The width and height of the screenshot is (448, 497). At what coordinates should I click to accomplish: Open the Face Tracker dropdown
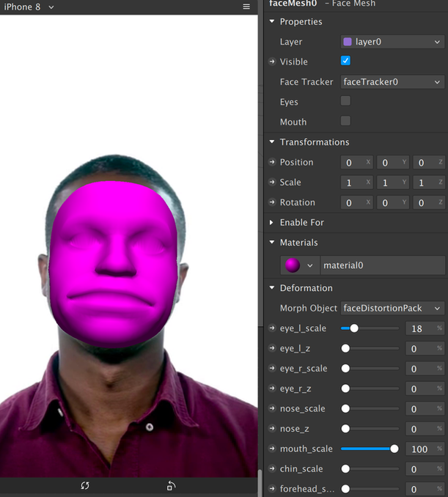[x=392, y=82]
